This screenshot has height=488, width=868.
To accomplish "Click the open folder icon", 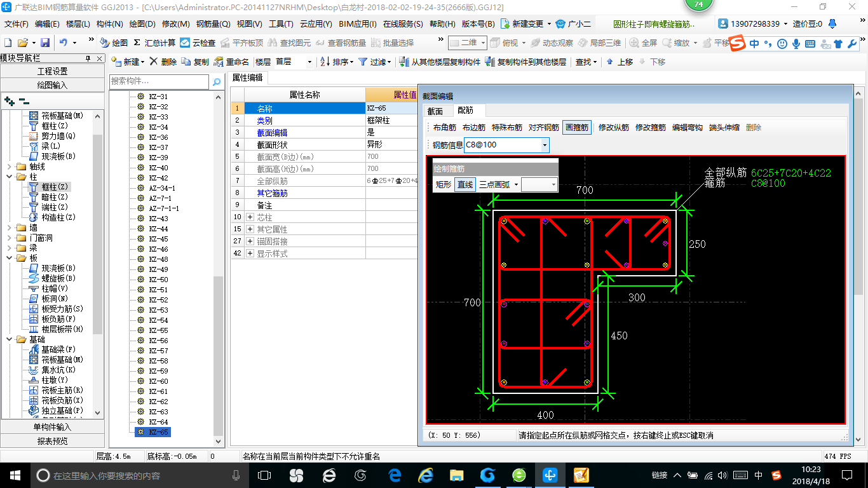I will point(23,43).
